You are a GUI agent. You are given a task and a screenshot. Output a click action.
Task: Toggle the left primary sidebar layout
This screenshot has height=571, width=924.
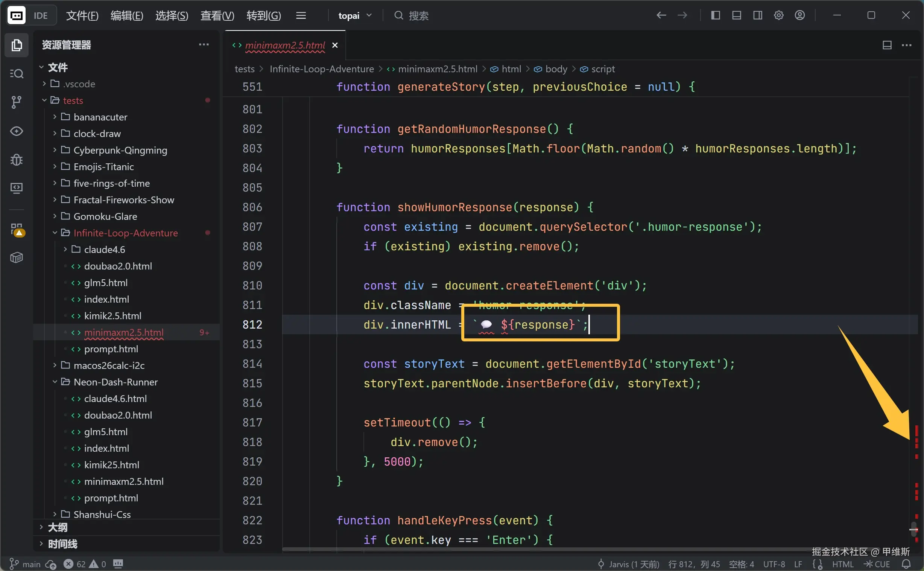click(x=715, y=15)
